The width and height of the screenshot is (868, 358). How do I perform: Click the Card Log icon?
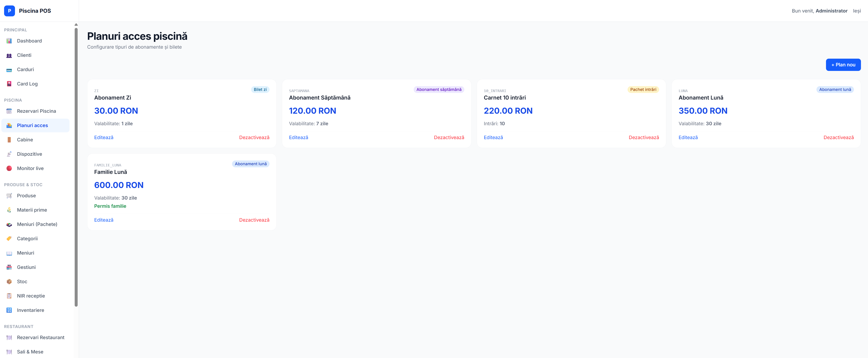(x=9, y=84)
